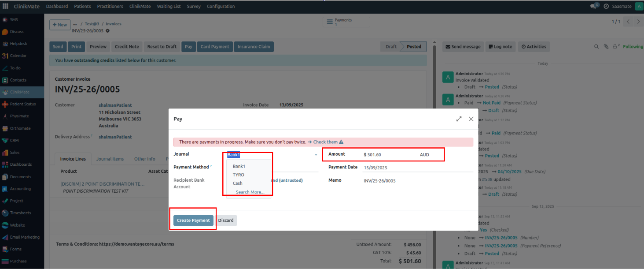Click the attachments paperclip icon

tap(606, 47)
